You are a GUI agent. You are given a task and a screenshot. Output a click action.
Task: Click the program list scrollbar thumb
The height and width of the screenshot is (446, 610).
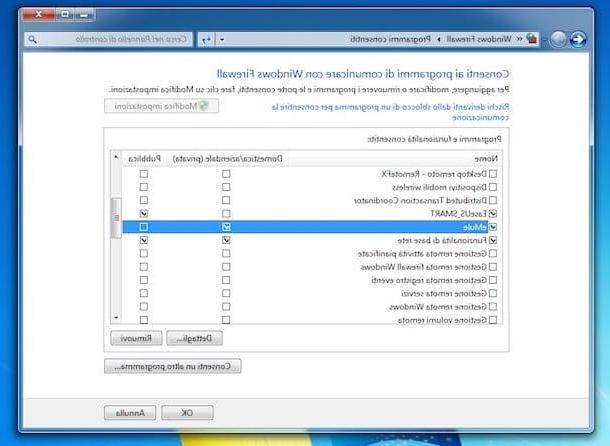pyautogui.click(x=116, y=218)
